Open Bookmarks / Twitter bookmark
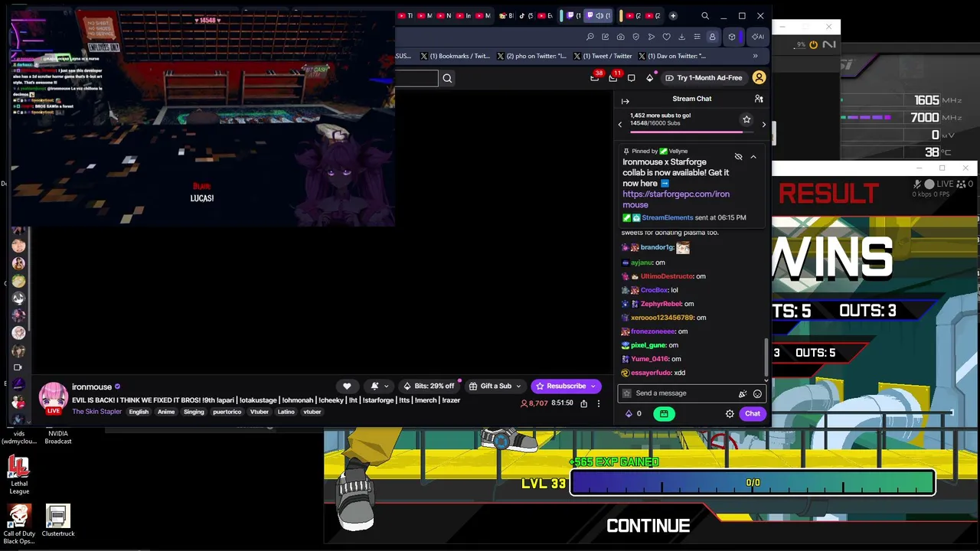980x551 pixels. [x=456, y=56]
